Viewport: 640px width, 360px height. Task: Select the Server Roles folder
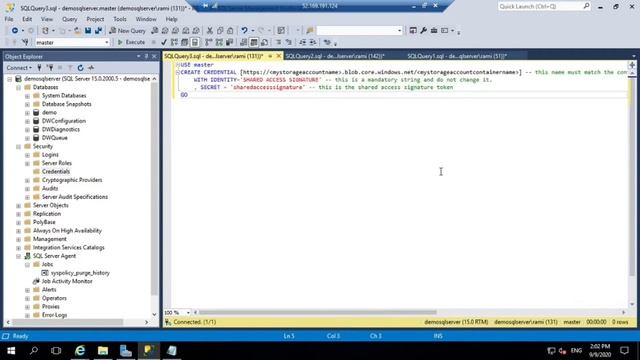(x=56, y=163)
